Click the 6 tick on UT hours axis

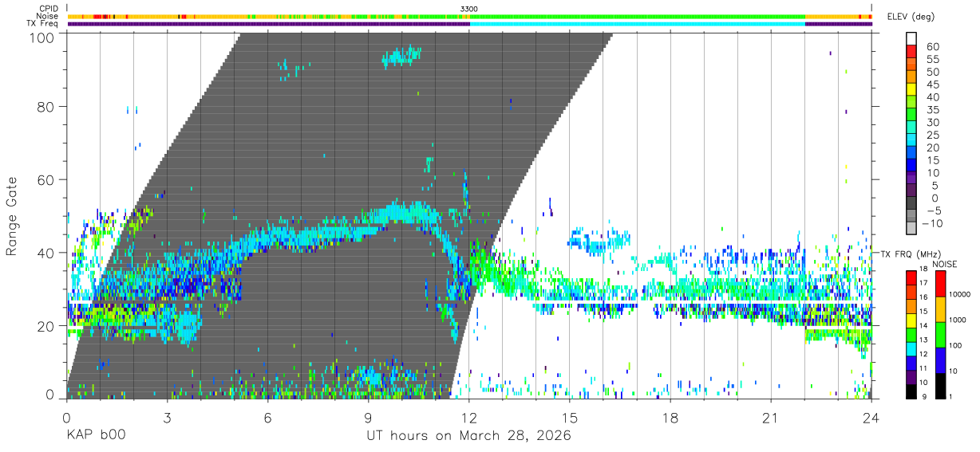(267, 418)
